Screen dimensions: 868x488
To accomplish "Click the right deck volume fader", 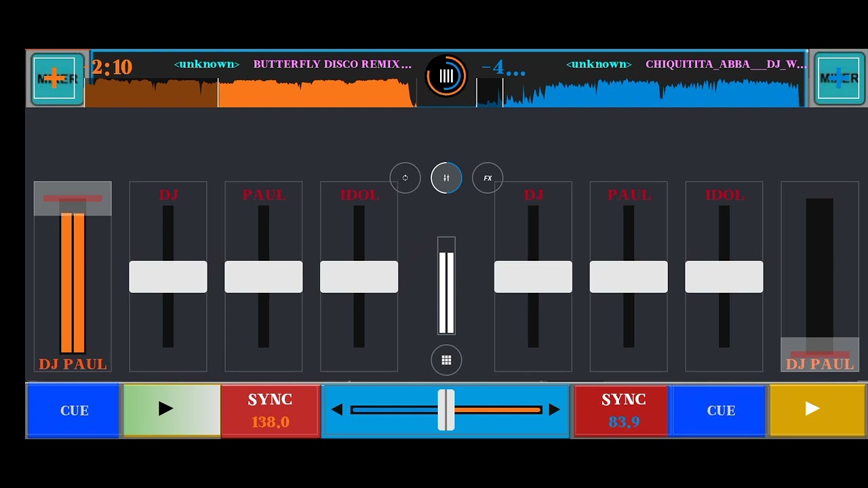I will click(x=820, y=354).
